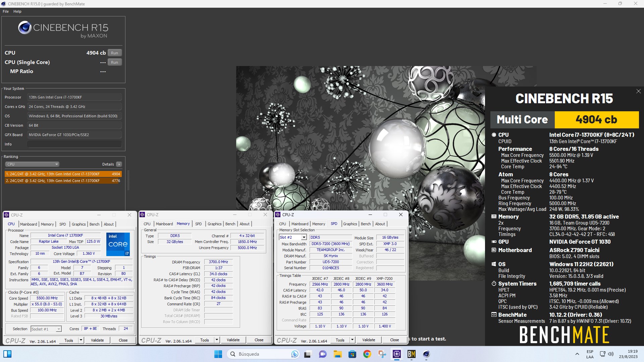
Task: Click the DRAM Frequency 3700.0 MHz value
Action: pos(218,262)
